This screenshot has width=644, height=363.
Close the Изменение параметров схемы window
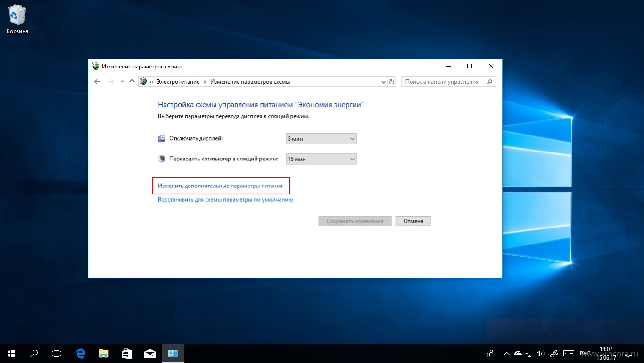[x=491, y=67]
